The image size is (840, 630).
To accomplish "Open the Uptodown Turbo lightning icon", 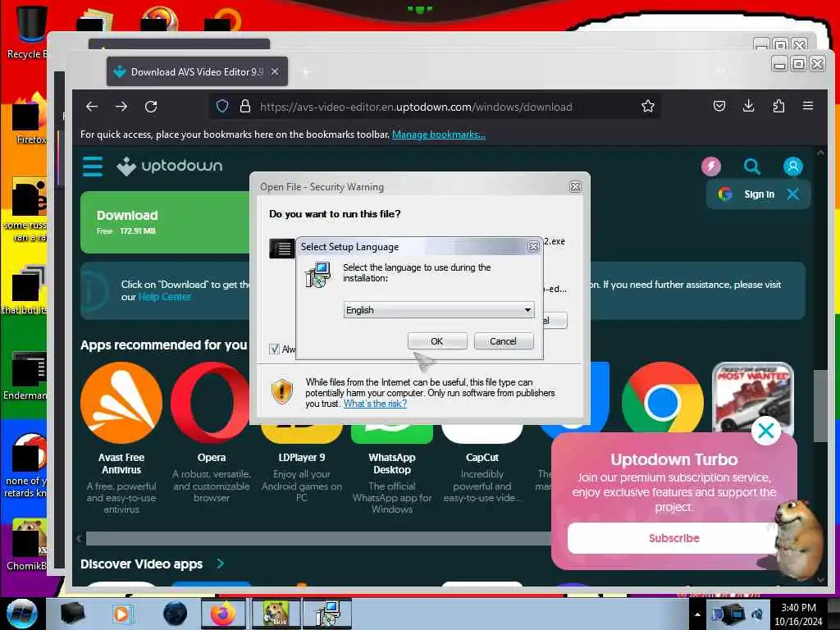I will click(x=711, y=166).
